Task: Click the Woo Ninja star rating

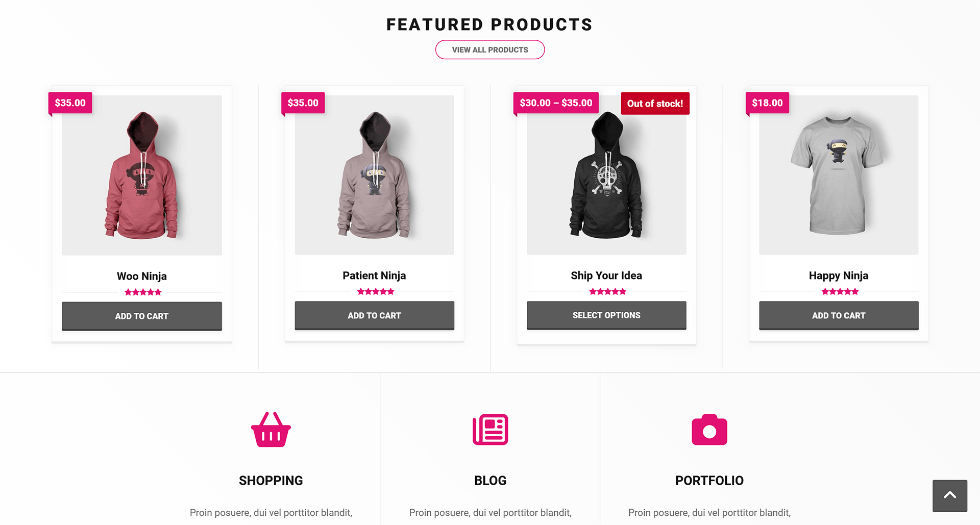Action: (143, 292)
